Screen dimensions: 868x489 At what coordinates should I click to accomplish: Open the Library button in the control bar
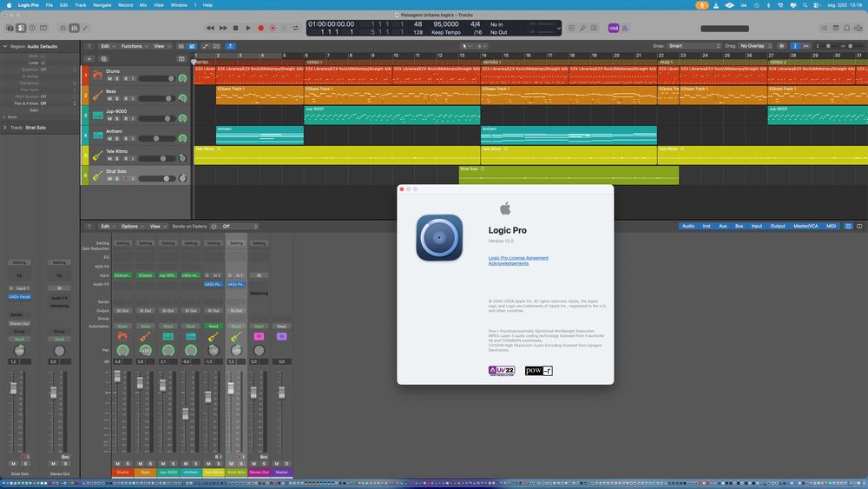(x=10, y=29)
